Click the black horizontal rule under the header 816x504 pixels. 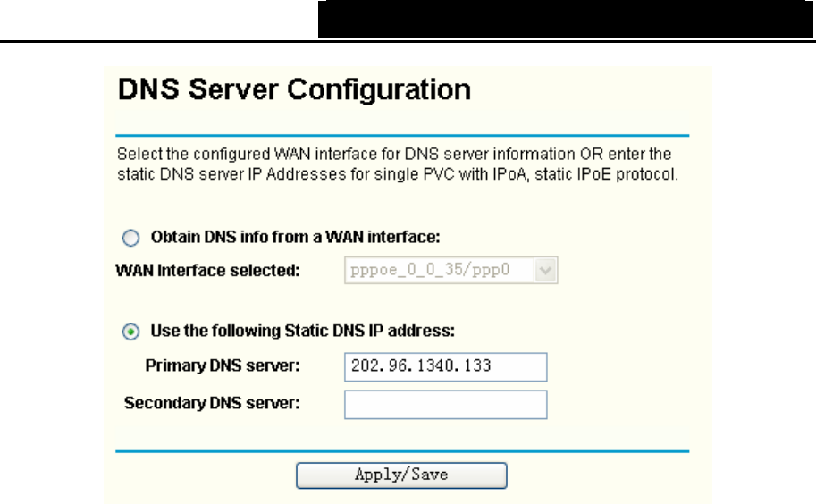coord(408,41)
